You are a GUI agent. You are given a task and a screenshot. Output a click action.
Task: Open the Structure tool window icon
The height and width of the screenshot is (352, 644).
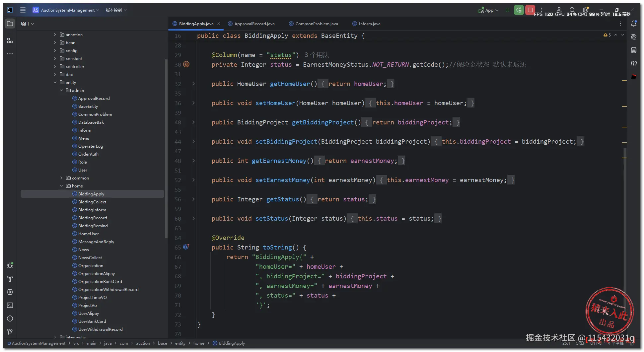10,40
